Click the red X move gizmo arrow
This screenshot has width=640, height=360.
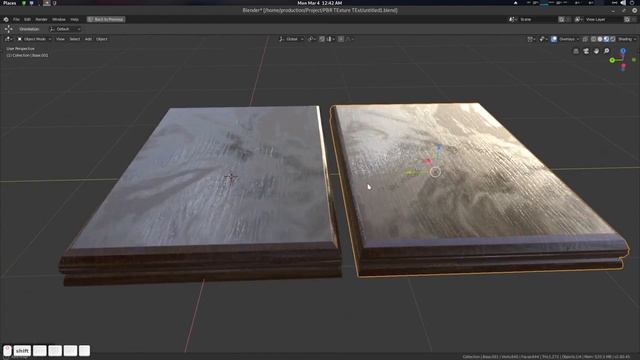pos(427,162)
